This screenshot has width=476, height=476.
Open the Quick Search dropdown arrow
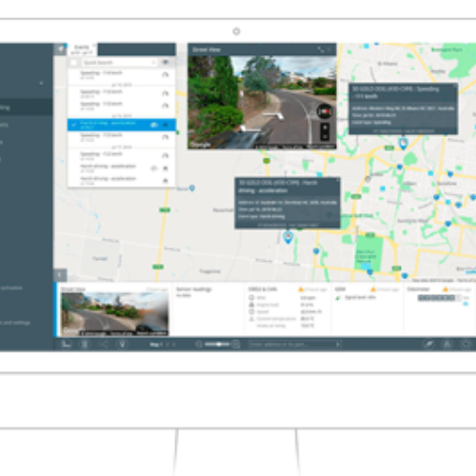(153, 63)
